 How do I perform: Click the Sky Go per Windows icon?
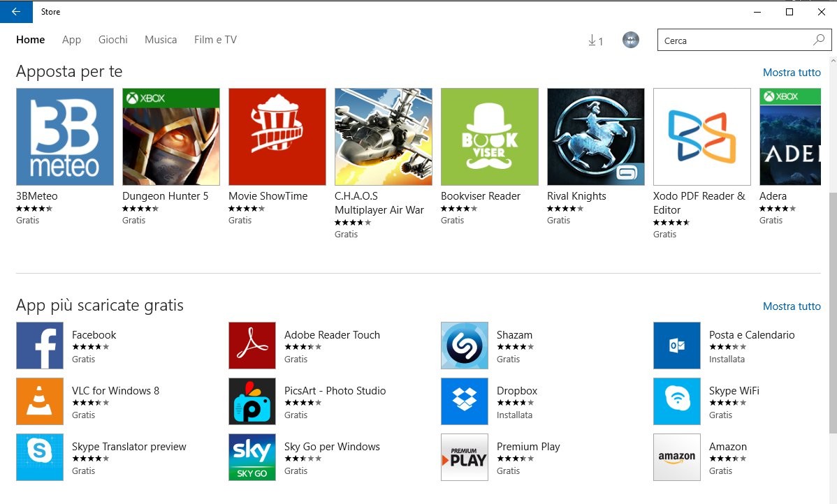pyautogui.click(x=252, y=457)
